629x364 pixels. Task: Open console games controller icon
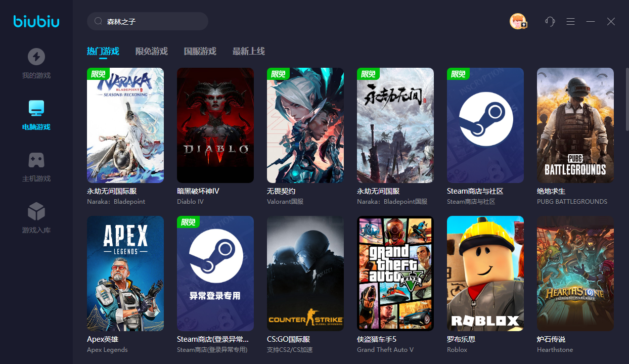[36, 160]
